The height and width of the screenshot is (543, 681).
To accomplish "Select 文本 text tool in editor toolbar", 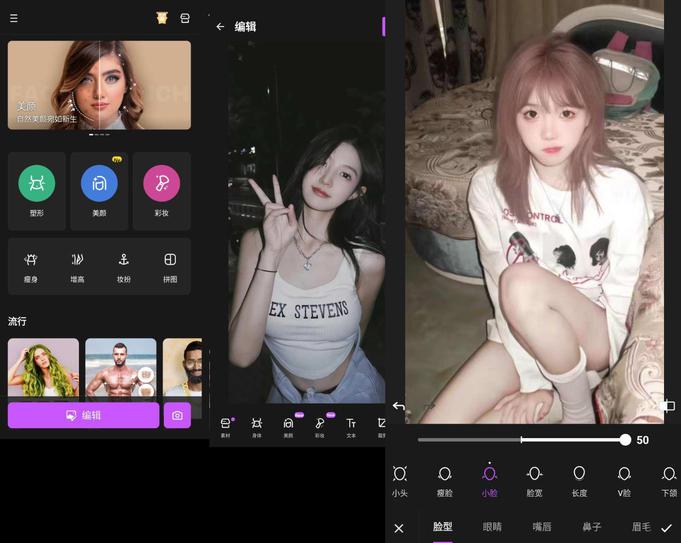I will 351,428.
